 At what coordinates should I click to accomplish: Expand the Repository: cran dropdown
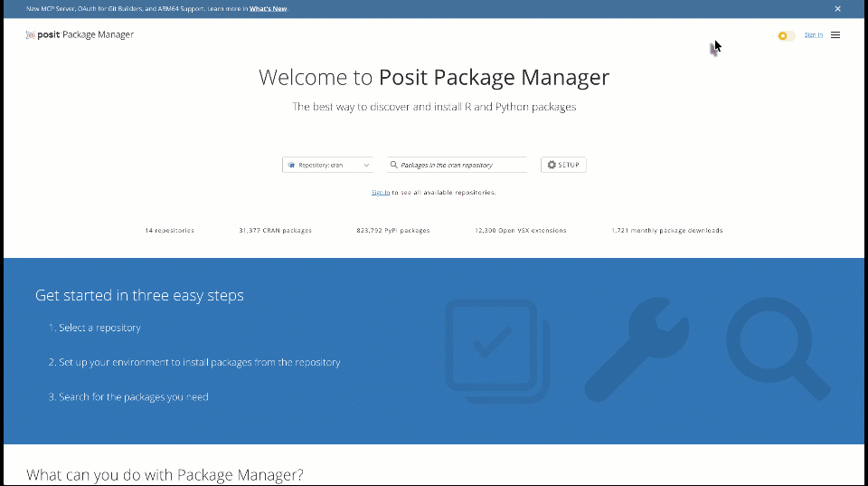[326, 166]
